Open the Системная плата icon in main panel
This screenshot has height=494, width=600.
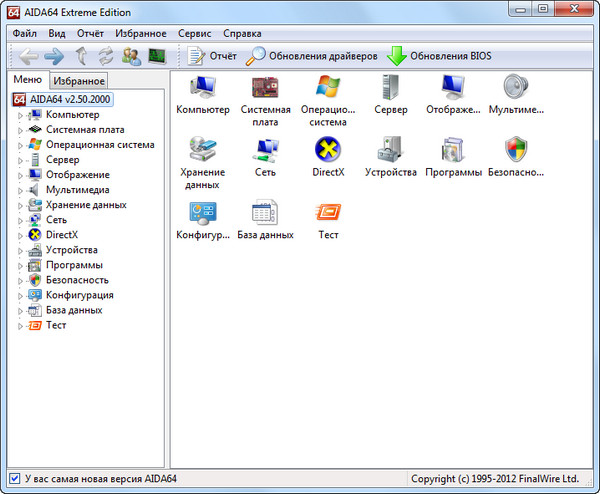(x=265, y=89)
